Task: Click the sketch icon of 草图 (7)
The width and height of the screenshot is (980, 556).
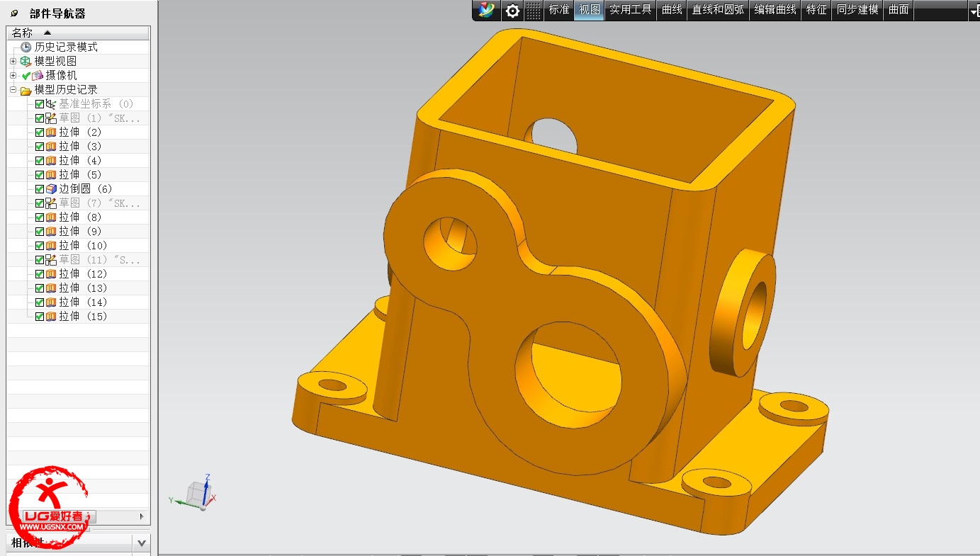Action: [x=51, y=203]
